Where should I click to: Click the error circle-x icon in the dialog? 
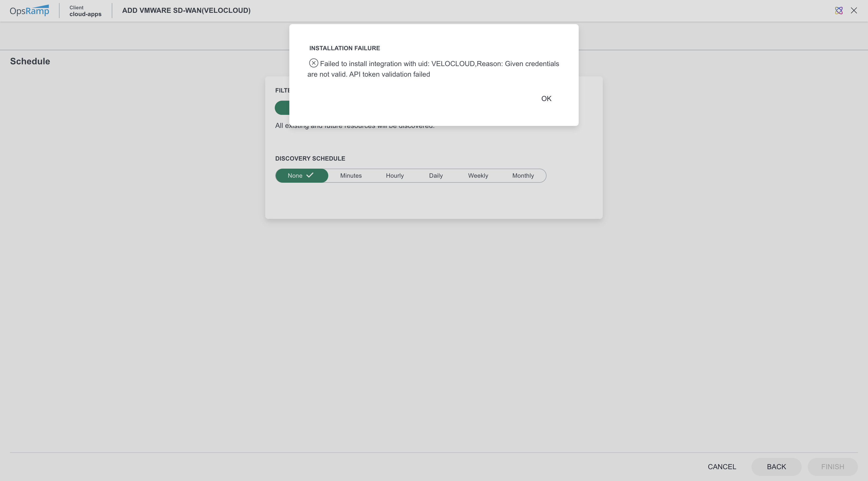(313, 63)
